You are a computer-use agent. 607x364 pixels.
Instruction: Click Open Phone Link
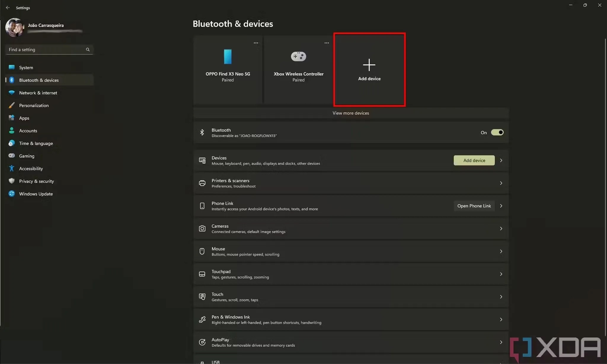click(474, 206)
